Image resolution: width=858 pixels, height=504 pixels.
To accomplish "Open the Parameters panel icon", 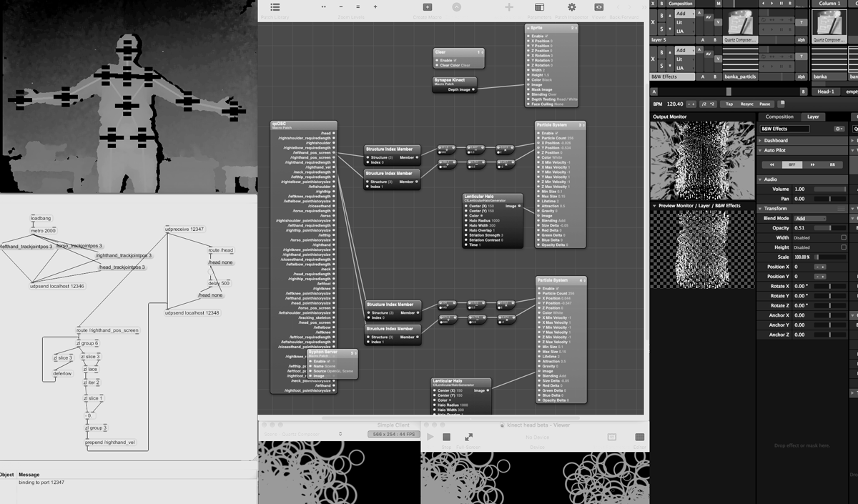I will tap(539, 7).
